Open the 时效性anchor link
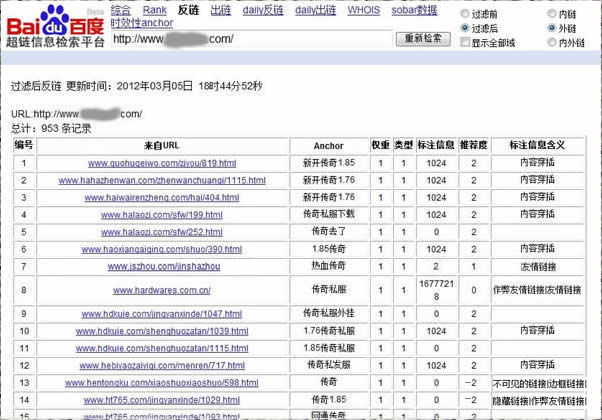This screenshot has height=420, width=602. (142, 23)
